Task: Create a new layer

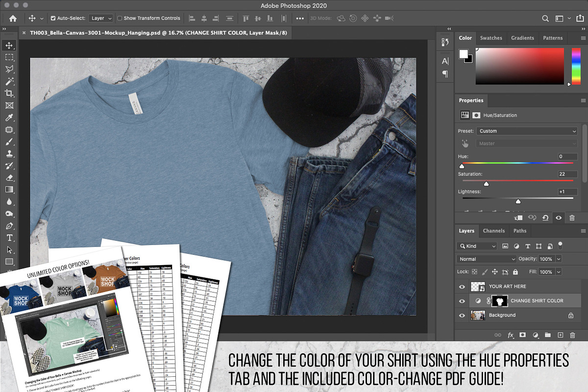Action: 560,335
